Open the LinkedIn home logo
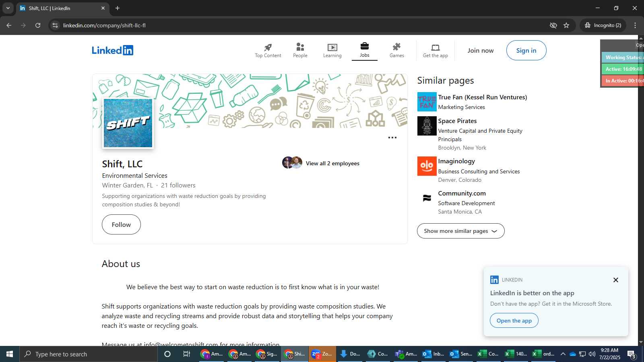 [112, 50]
